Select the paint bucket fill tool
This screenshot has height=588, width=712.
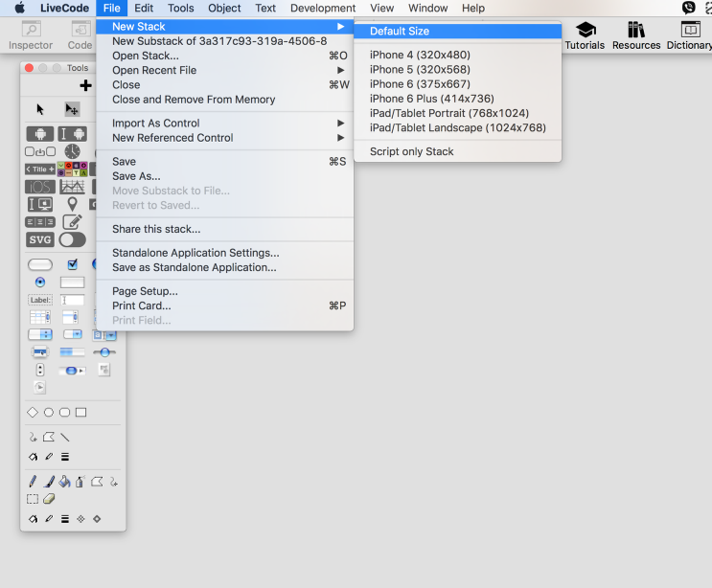click(65, 482)
